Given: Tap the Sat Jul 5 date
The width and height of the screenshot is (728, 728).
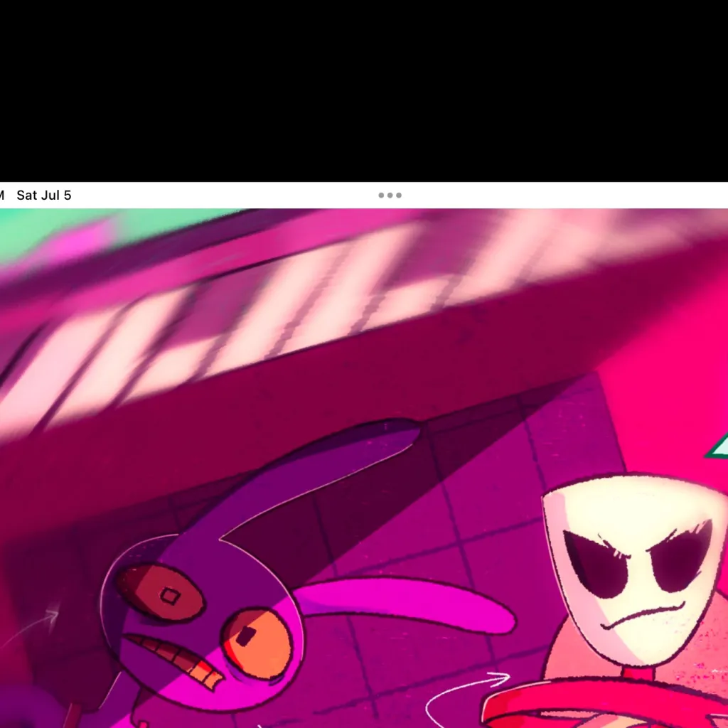Looking at the screenshot, I should click(x=44, y=196).
